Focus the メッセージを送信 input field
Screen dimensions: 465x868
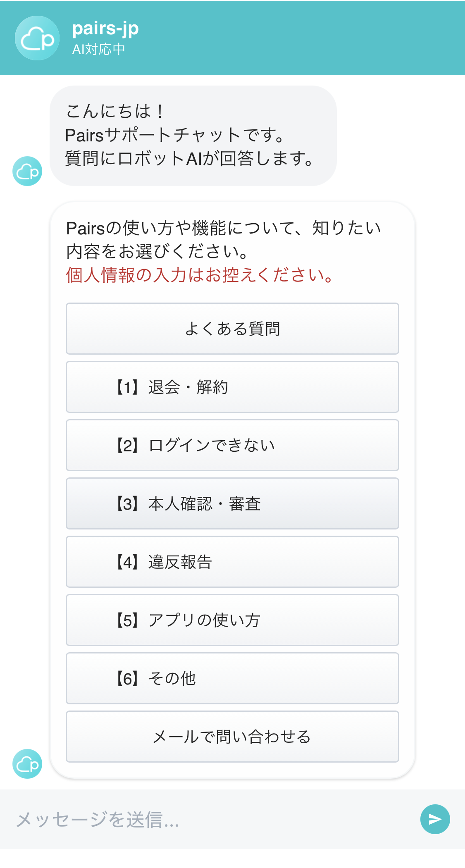tap(207, 819)
